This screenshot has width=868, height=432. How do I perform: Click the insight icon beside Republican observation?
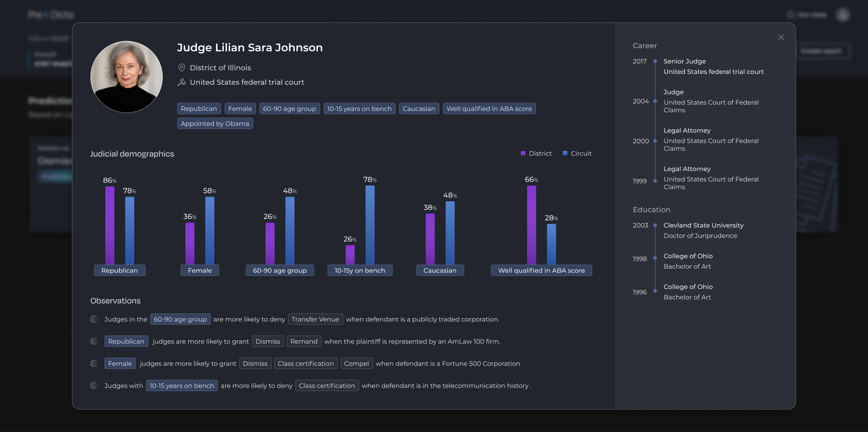coord(94,341)
